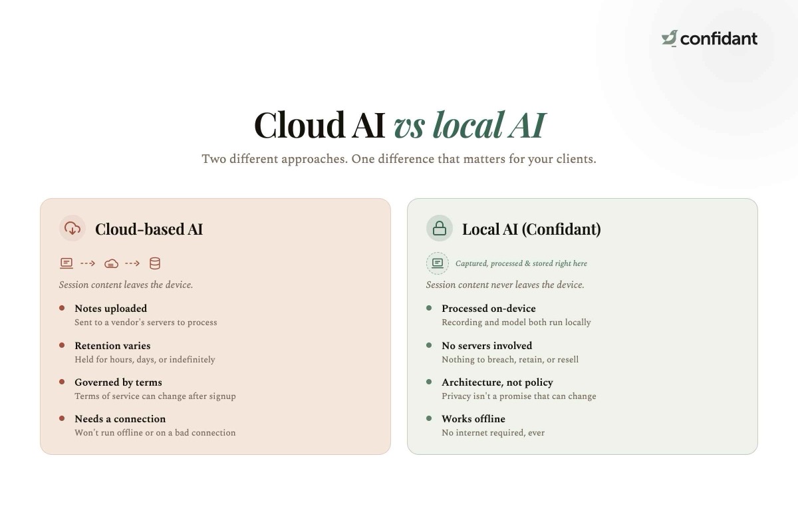Viewport: 798px width, 532px height.
Task: Click "Sent to a vendor's servers to process"
Action: [x=146, y=323]
